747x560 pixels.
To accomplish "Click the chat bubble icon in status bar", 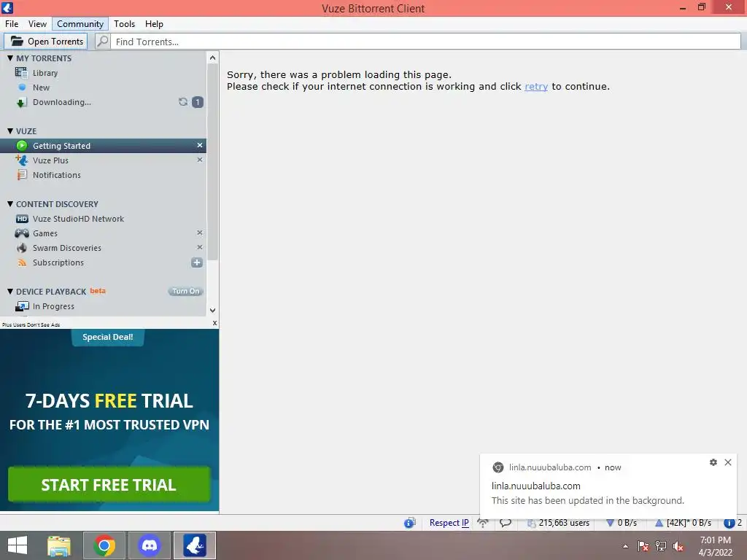I will click(506, 523).
